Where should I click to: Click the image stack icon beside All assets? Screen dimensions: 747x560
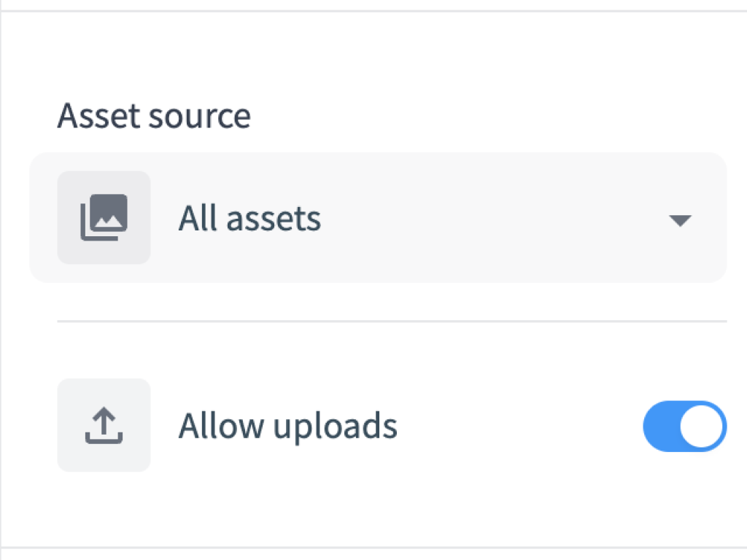pyautogui.click(x=104, y=217)
